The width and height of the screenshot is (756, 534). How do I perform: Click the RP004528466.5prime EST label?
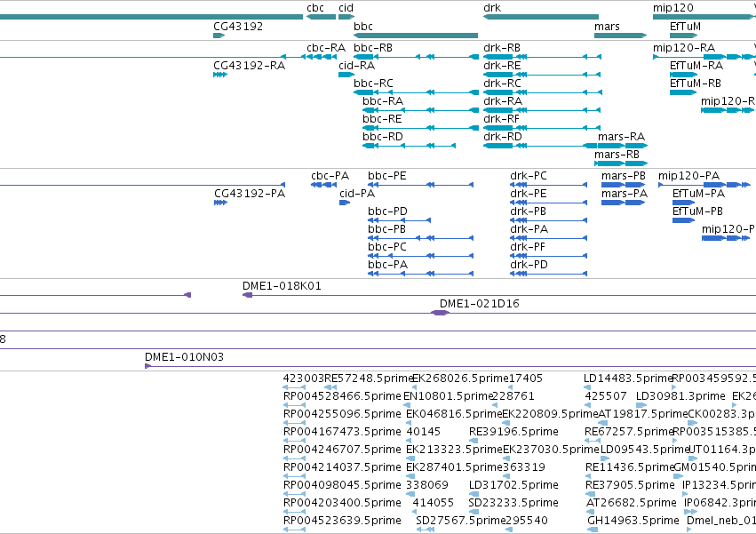click(342, 396)
